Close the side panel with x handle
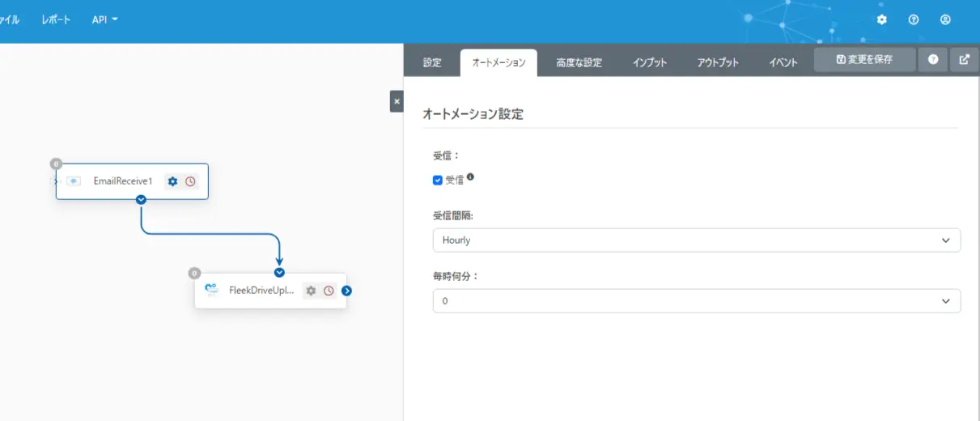The height and width of the screenshot is (421, 980). [x=397, y=101]
